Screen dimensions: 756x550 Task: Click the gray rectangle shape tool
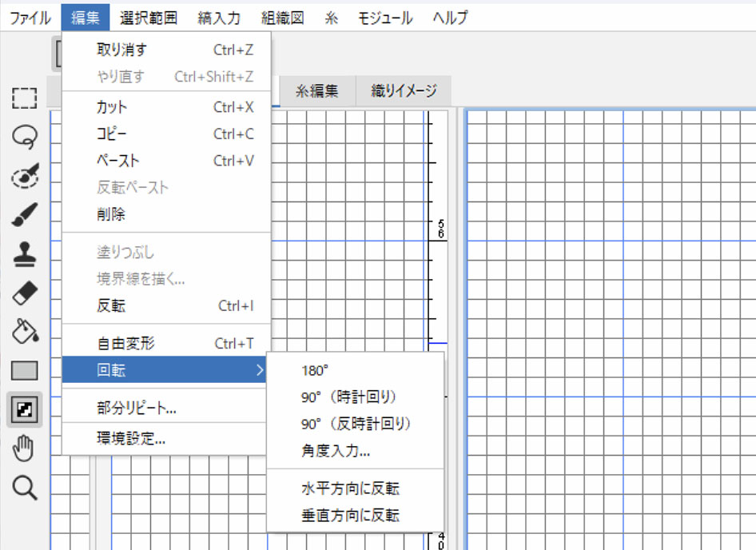[x=24, y=371]
